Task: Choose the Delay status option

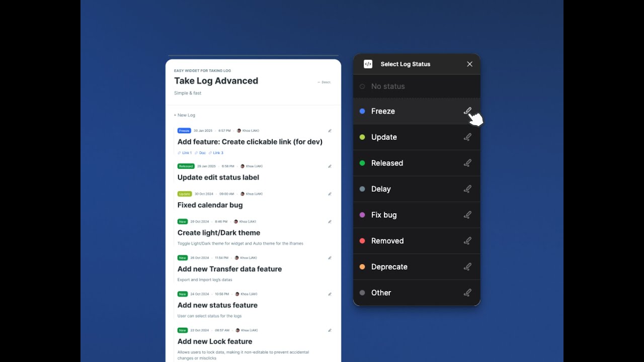Action: coord(417,189)
